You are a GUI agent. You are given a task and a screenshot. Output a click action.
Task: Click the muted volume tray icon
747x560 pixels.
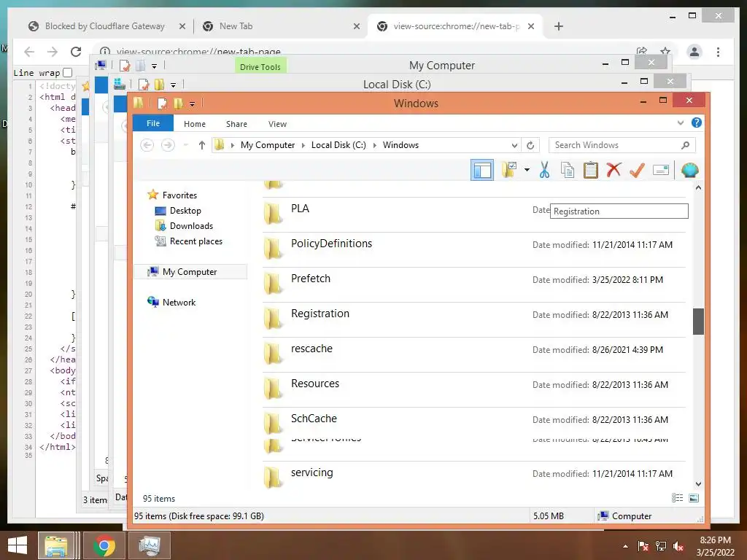678,546
